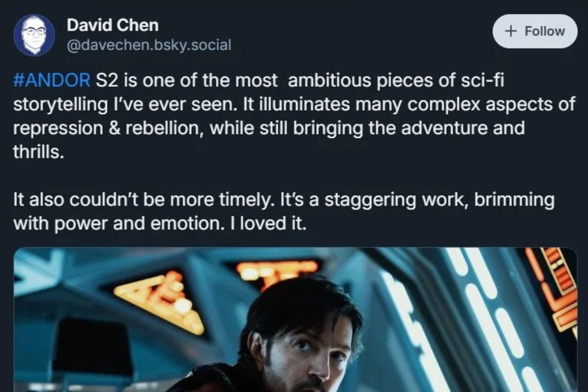Click the plus icon in Follow button
Screen dimensions: 588x392
click(x=510, y=31)
